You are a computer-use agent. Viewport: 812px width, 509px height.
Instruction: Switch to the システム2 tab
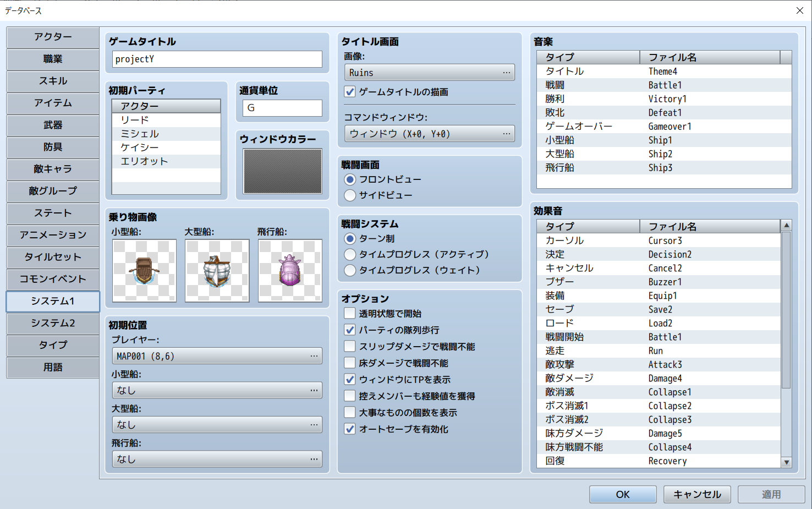(53, 323)
